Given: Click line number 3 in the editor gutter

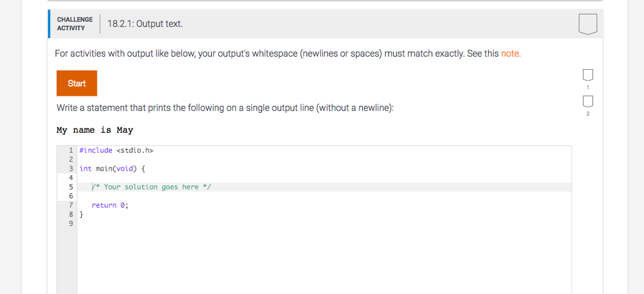Looking at the screenshot, I should (72, 169).
